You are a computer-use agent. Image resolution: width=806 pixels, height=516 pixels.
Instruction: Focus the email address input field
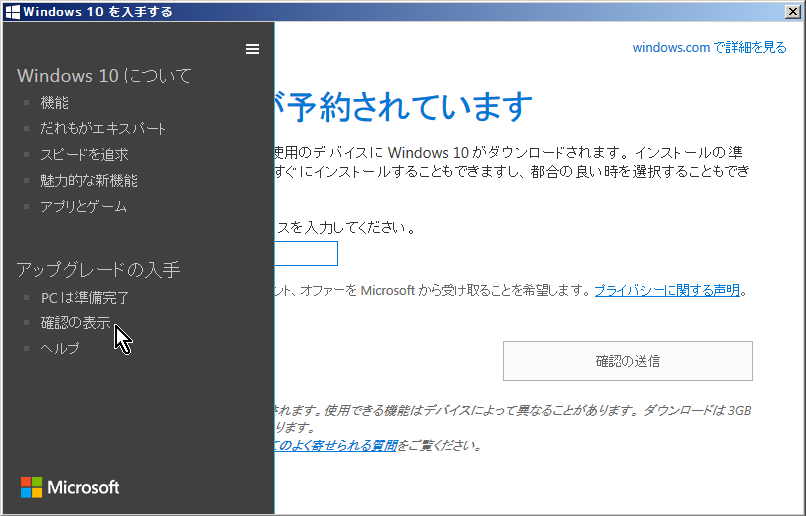pyautogui.click(x=306, y=253)
